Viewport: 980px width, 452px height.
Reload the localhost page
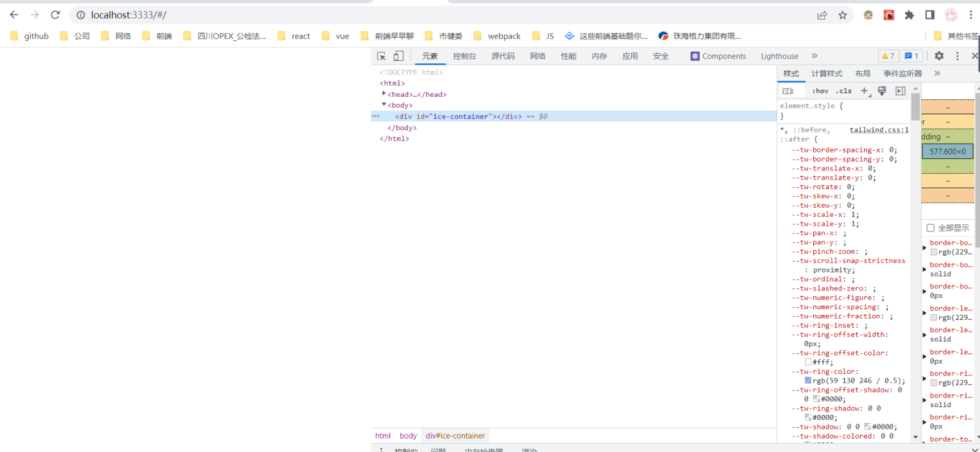coord(55,15)
